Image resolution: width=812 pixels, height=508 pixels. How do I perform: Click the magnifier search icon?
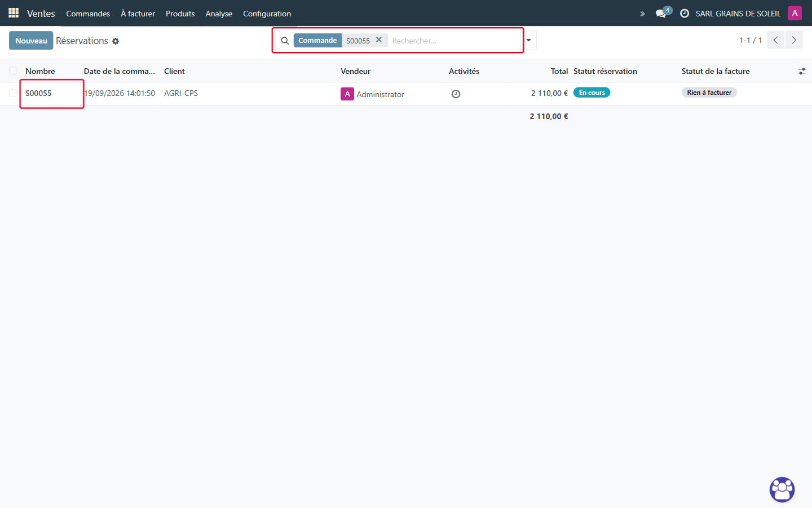coord(285,41)
